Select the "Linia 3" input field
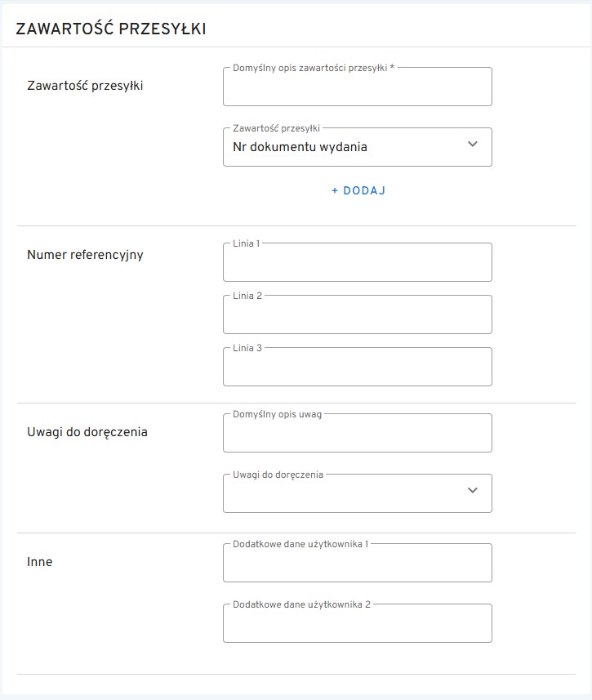The height and width of the screenshot is (700, 592). point(357,368)
